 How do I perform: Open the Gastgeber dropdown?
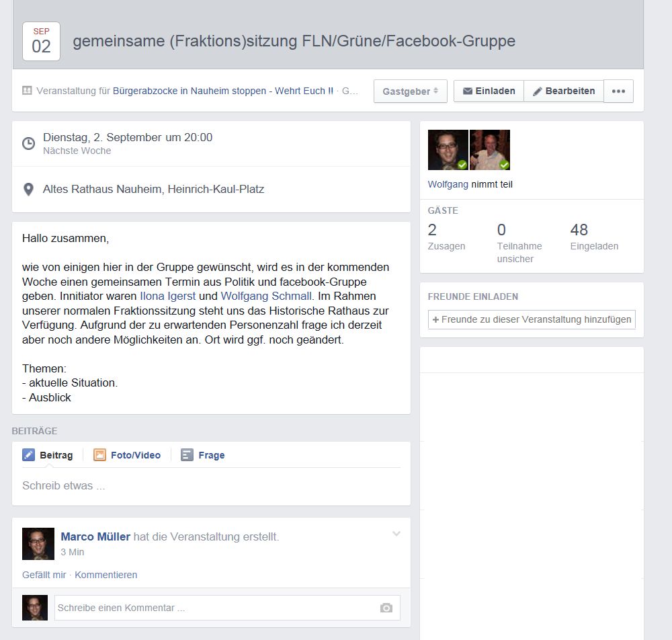[410, 91]
